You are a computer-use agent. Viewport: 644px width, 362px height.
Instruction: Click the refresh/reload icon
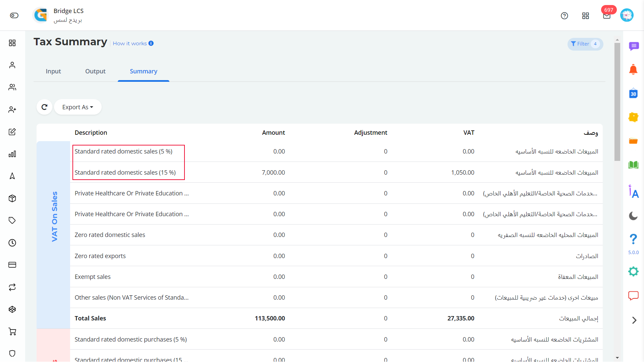click(44, 107)
